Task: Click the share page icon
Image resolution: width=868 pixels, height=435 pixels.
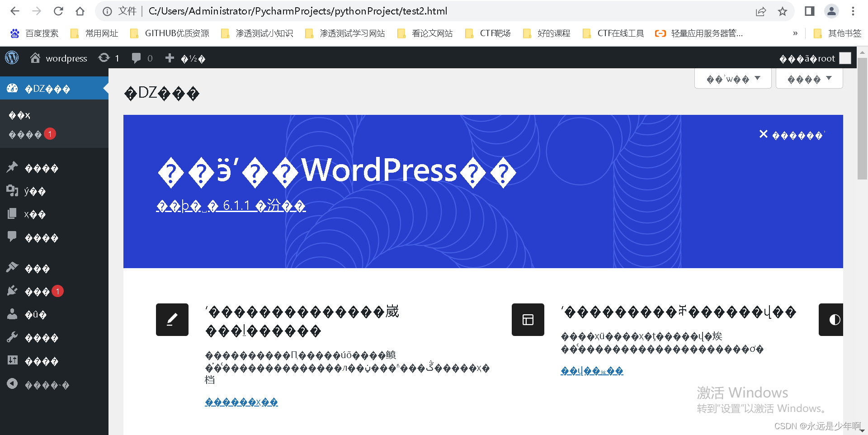Action: point(761,11)
